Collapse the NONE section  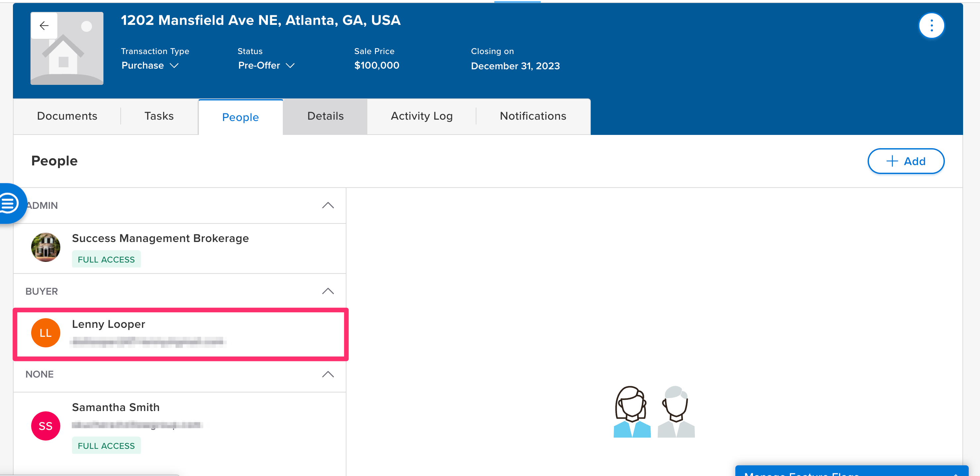(x=328, y=375)
